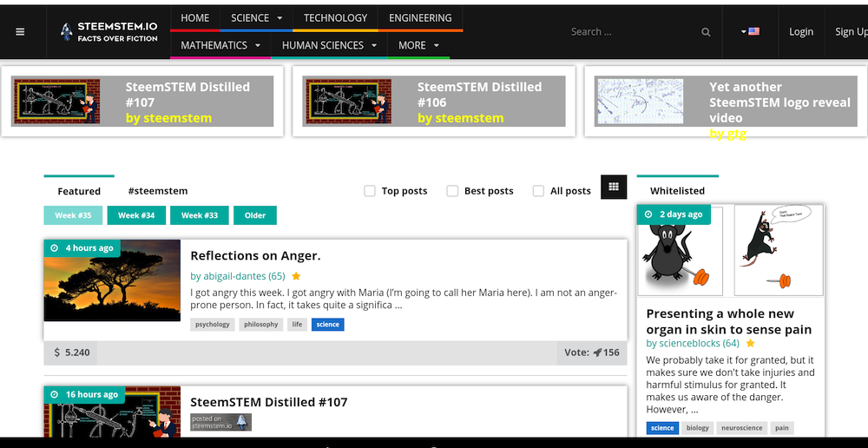Open new organ in skin post title
Screen dimensions: 868x448
tap(729, 322)
